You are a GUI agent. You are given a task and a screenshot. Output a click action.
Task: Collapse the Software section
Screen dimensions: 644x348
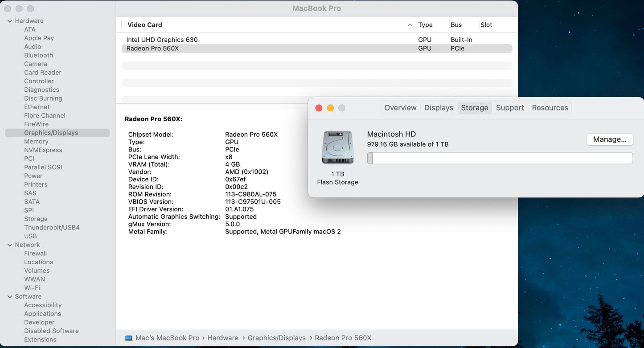pos(9,296)
